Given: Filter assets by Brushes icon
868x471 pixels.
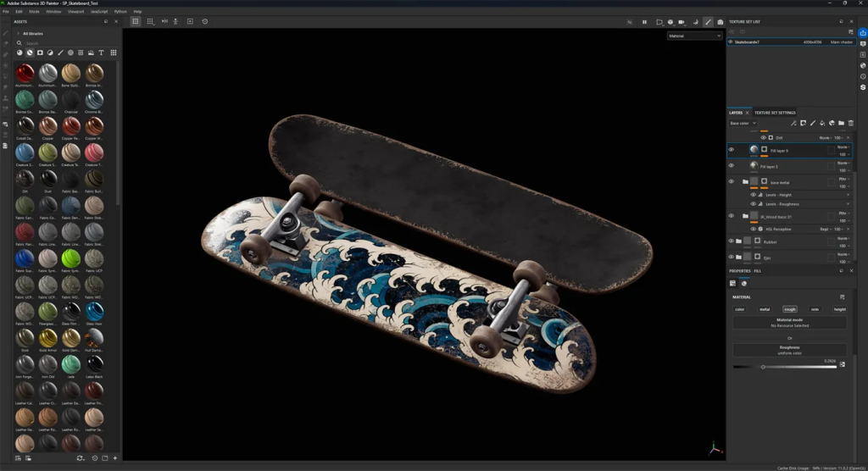Looking at the screenshot, I should coord(60,53).
